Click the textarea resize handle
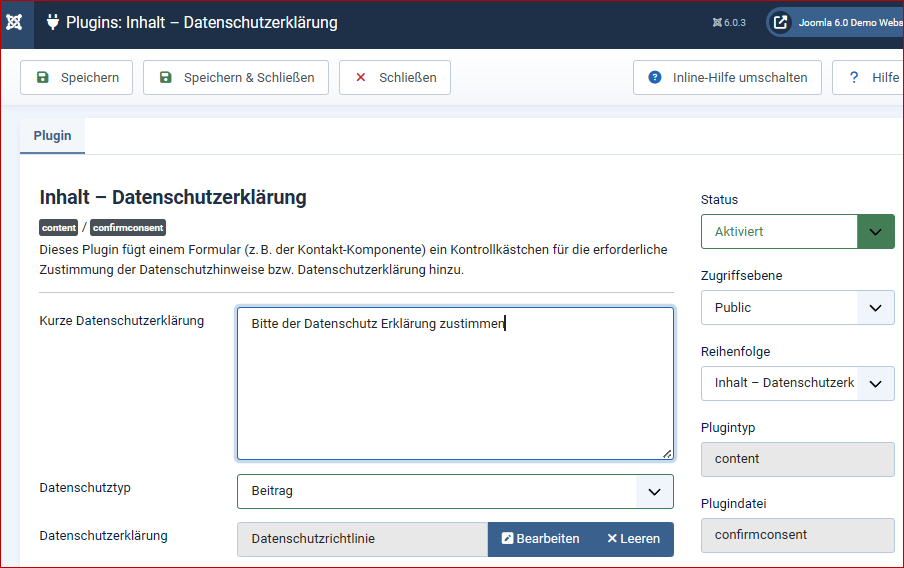 [667, 453]
